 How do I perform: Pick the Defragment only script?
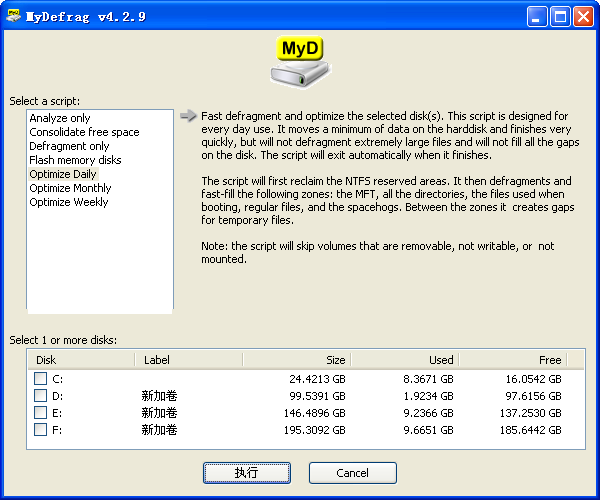point(70,146)
